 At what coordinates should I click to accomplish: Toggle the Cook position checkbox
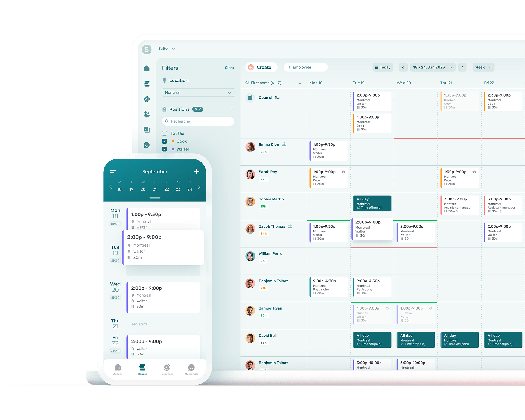[x=165, y=141]
